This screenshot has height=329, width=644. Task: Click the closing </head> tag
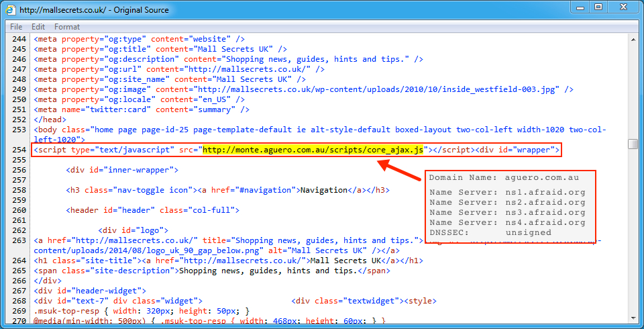tap(50, 120)
